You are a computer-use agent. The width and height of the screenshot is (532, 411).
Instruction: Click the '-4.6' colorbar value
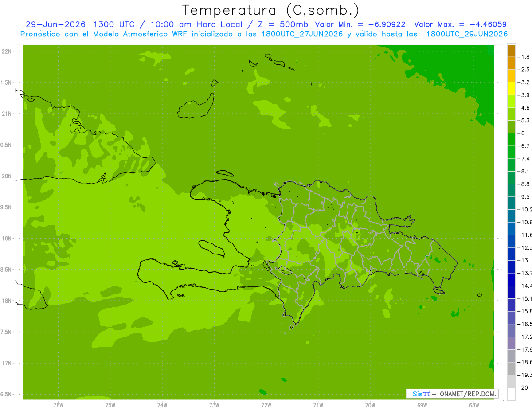[x=524, y=108]
